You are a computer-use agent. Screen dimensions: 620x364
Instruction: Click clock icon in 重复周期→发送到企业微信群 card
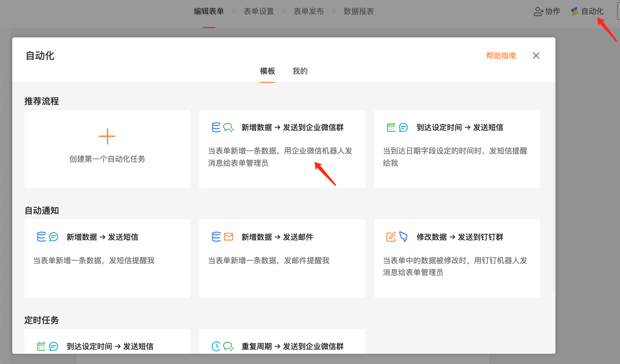pos(216,346)
